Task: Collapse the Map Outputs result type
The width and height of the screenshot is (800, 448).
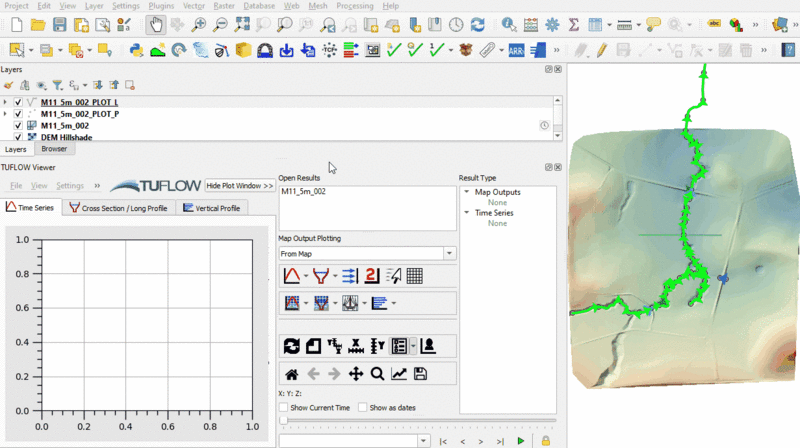Action: coord(466,192)
